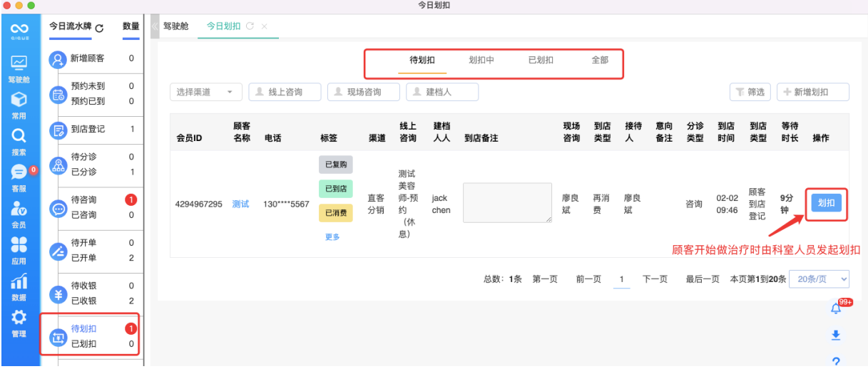Click the 收银 yen coin icon
This screenshot has height=369, width=868.
click(x=58, y=293)
